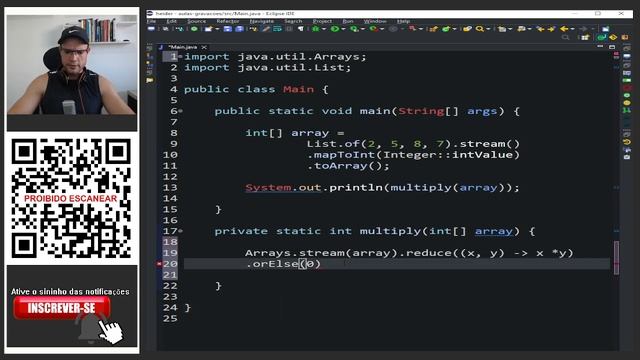
Task: Open the Window menu
Action: pyautogui.click(x=375, y=21)
